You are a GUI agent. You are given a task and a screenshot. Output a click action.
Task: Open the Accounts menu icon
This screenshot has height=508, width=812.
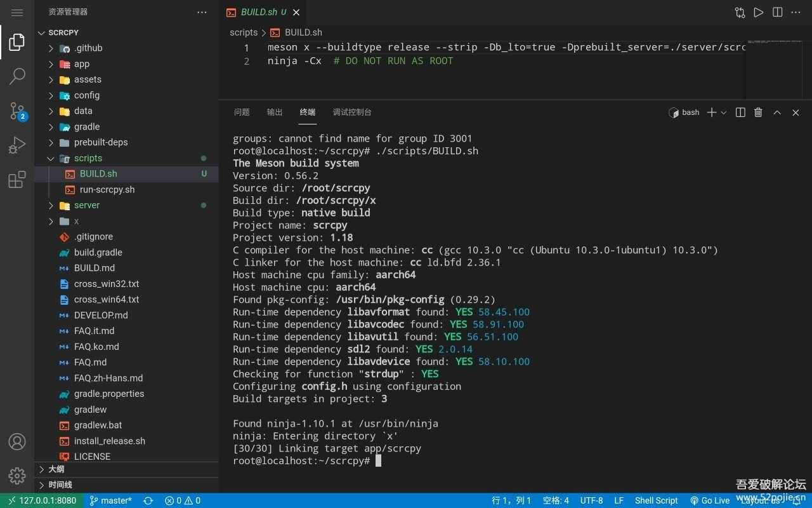point(17,441)
